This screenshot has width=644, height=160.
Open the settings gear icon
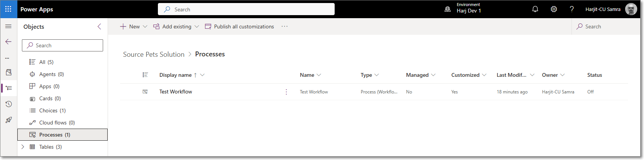coord(553,9)
